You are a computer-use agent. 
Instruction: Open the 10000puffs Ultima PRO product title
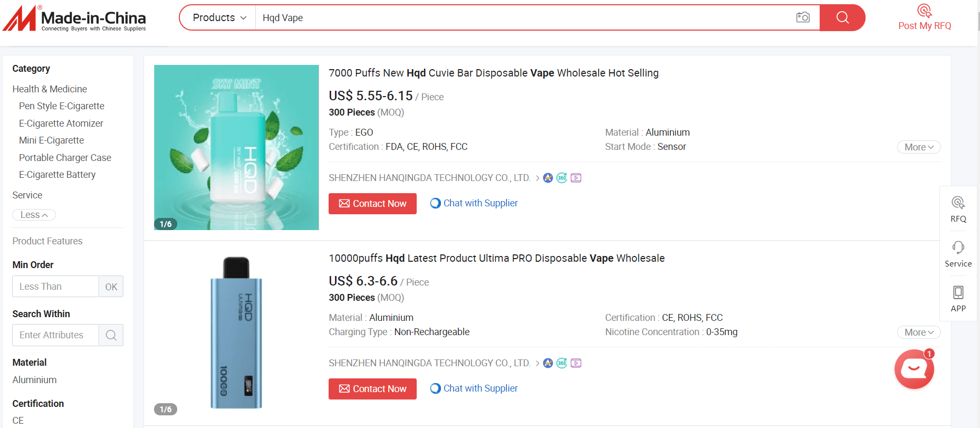(x=497, y=258)
